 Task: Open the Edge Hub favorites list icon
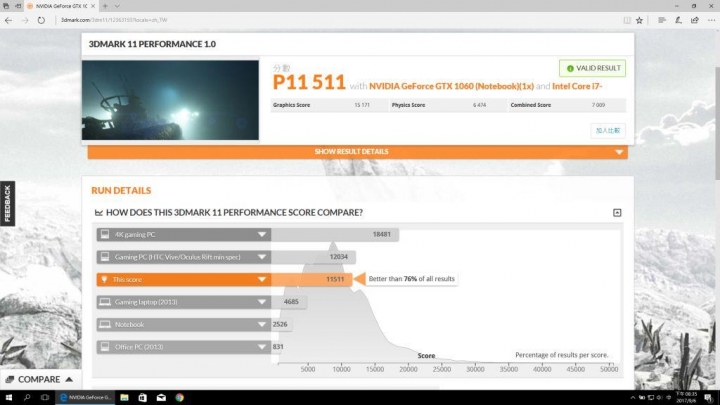pos(662,20)
